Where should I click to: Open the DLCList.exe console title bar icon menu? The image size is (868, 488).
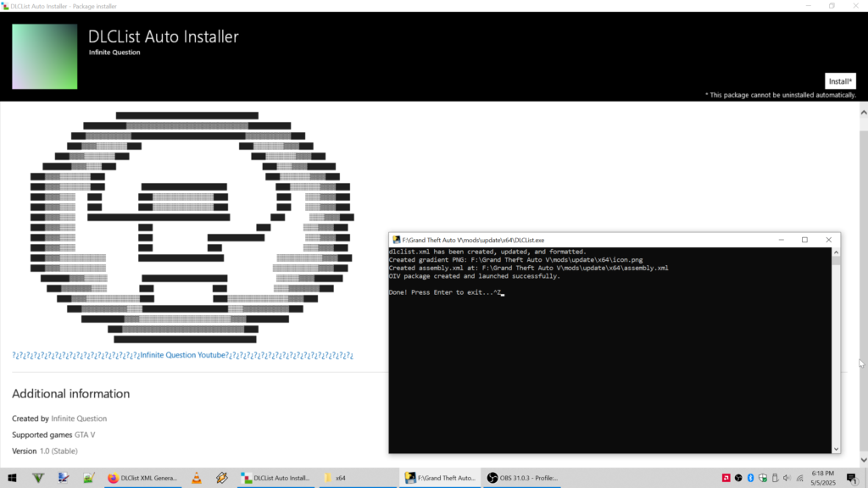[396, 240]
